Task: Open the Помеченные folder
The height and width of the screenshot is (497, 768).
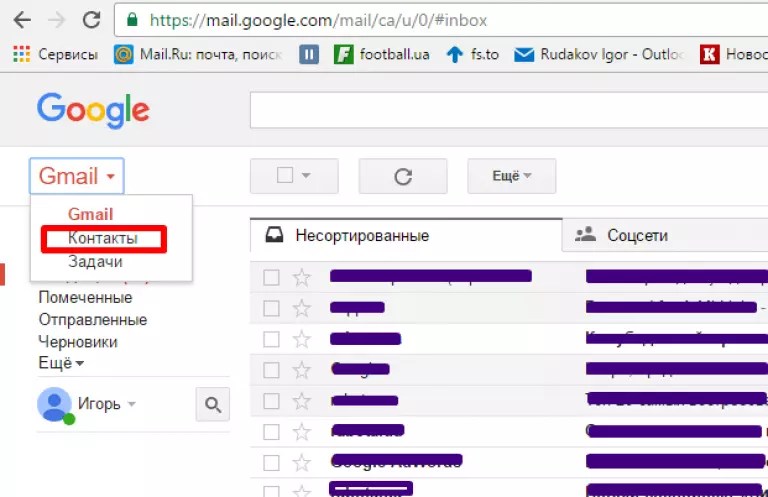Action: 85,298
